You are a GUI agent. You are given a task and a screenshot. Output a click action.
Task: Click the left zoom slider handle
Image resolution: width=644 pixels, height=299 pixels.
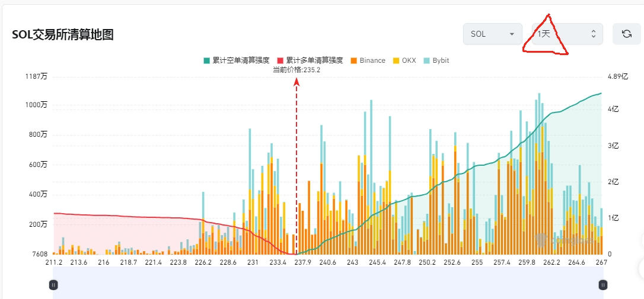pyautogui.click(x=53, y=285)
